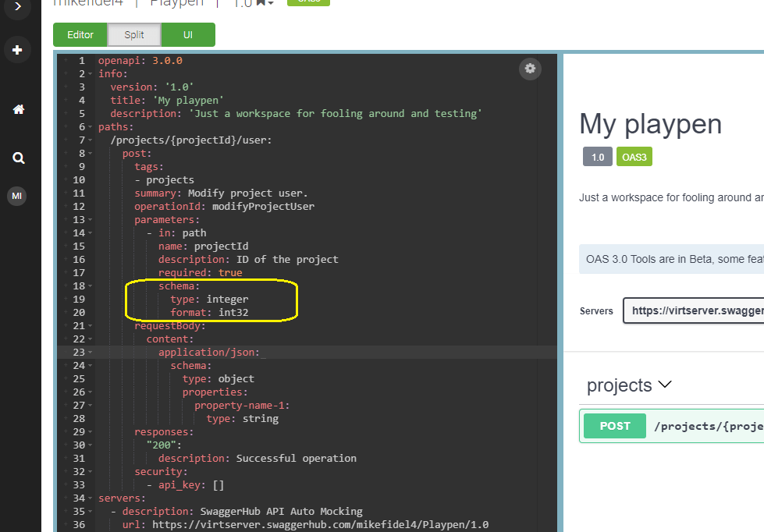This screenshot has width=764, height=532.
Task: Collapse the projects tag section
Action: point(665,385)
